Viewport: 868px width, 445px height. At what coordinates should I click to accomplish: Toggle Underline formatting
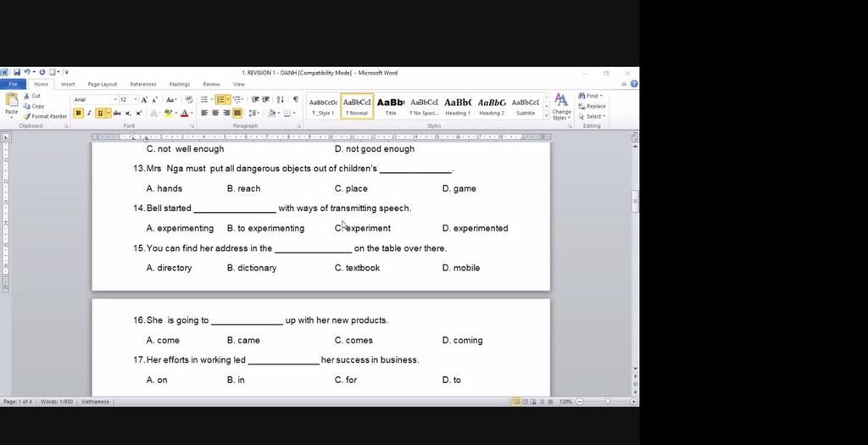[x=100, y=113]
